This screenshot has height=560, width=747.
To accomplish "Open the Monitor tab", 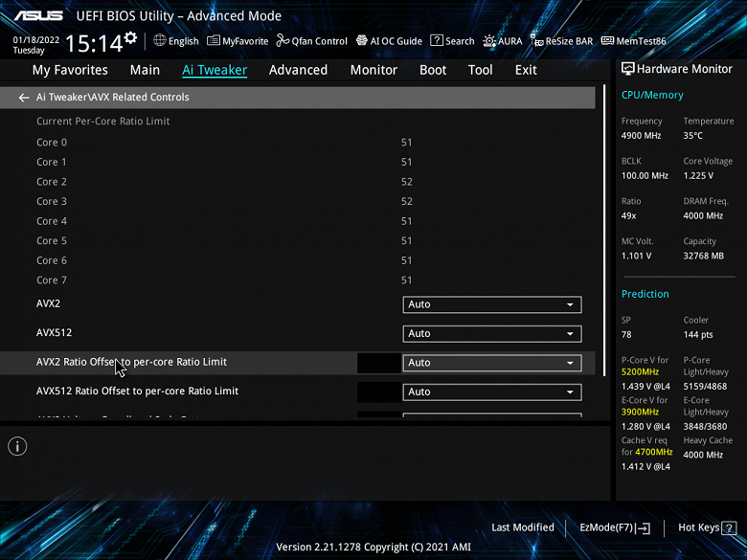I will (373, 70).
